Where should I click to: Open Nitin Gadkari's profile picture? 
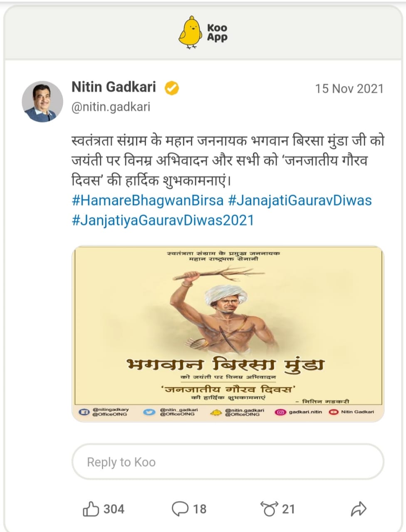pos(42,101)
